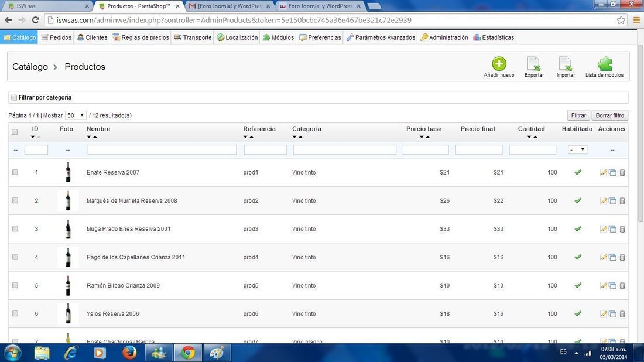Select checkbox for product ID 4

15,257
